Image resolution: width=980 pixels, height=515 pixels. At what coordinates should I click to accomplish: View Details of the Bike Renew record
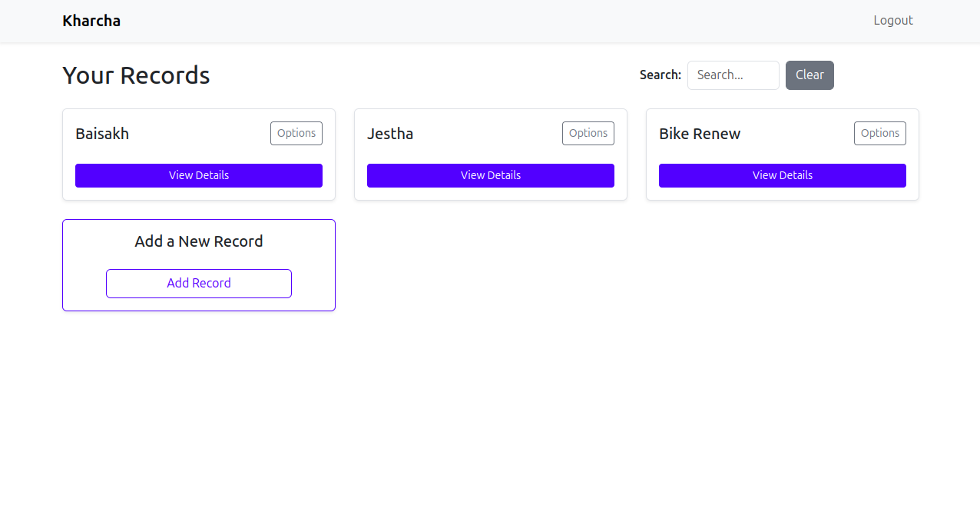[782, 175]
